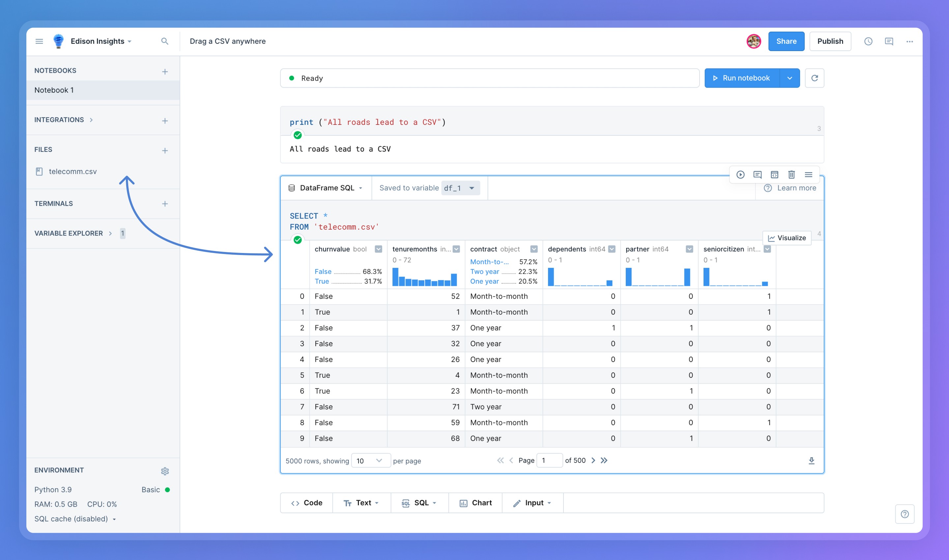
Task: Change the rows per page dropdown
Action: click(x=371, y=461)
